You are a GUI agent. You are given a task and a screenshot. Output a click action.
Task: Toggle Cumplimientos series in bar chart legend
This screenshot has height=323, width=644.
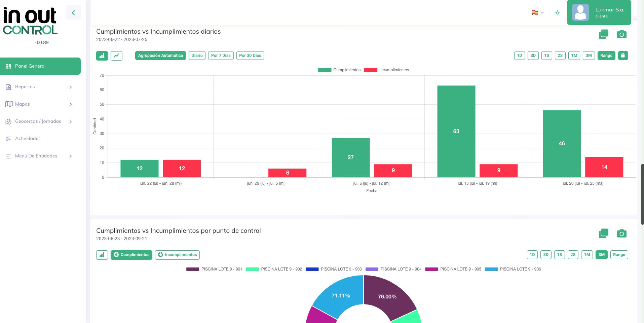pyautogui.click(x=339, y=70)
